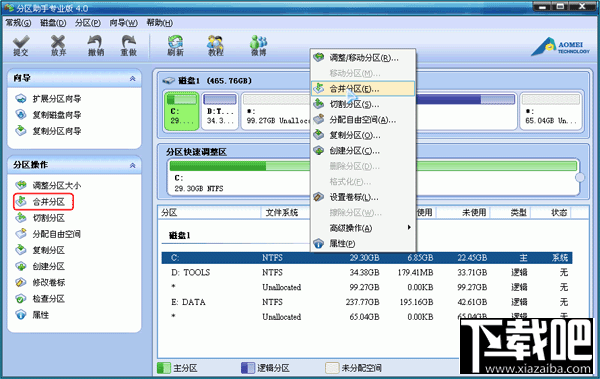Image resolution: width=600 pixels, height=379 pixels.
Task: Click 检查分区 in the operations panel
Action: click(x=40, y=299)
